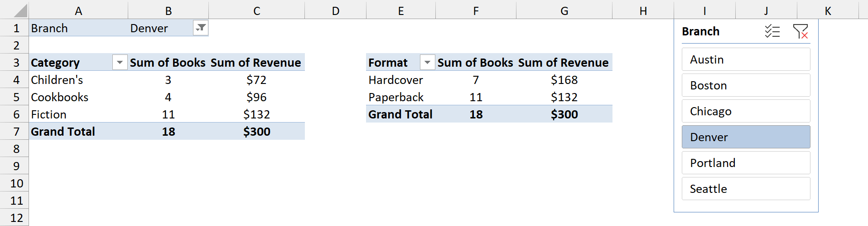Select the column G header
Viewport: 868px width, 226px height.
coord(564,10)
